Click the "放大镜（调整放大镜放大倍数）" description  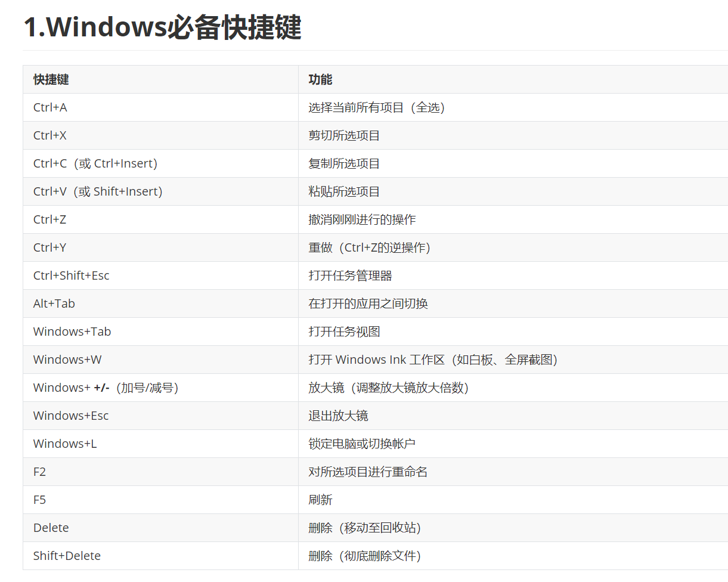tap(389, 388)
